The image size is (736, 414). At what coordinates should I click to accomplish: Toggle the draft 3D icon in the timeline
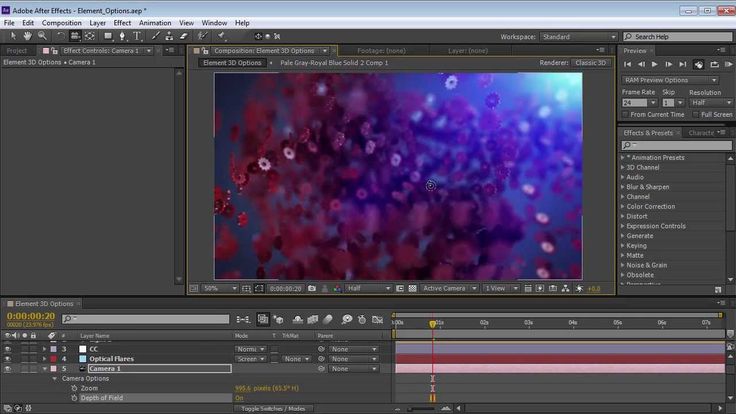click(x=279, y=320)
